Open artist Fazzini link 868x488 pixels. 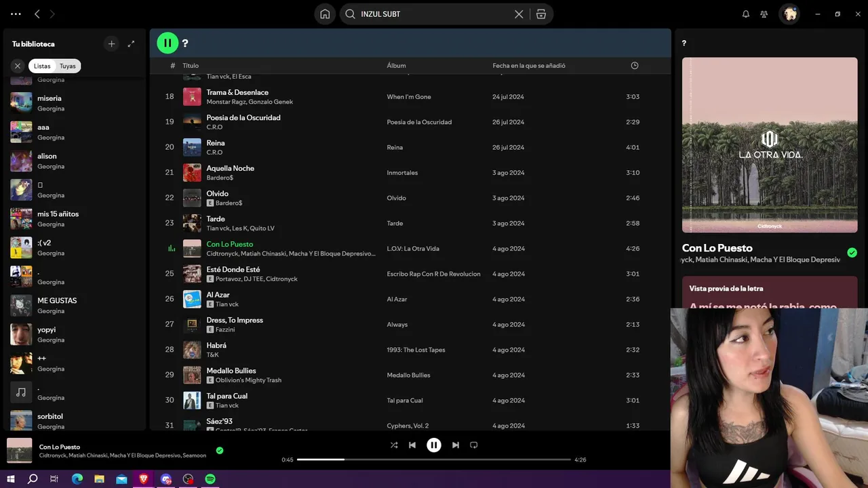pyautogui.click(x=225, y=329)
